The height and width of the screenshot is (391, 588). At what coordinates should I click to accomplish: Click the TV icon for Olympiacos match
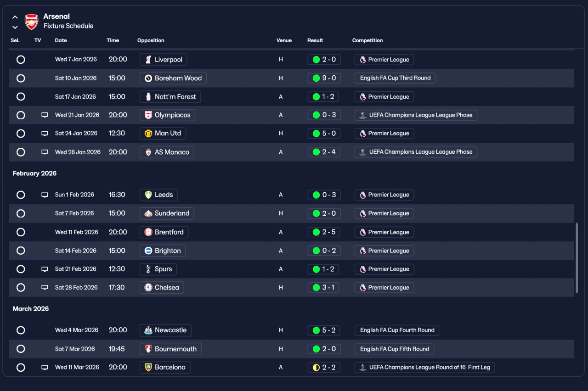pyautogui.click(x=45, y=115)
